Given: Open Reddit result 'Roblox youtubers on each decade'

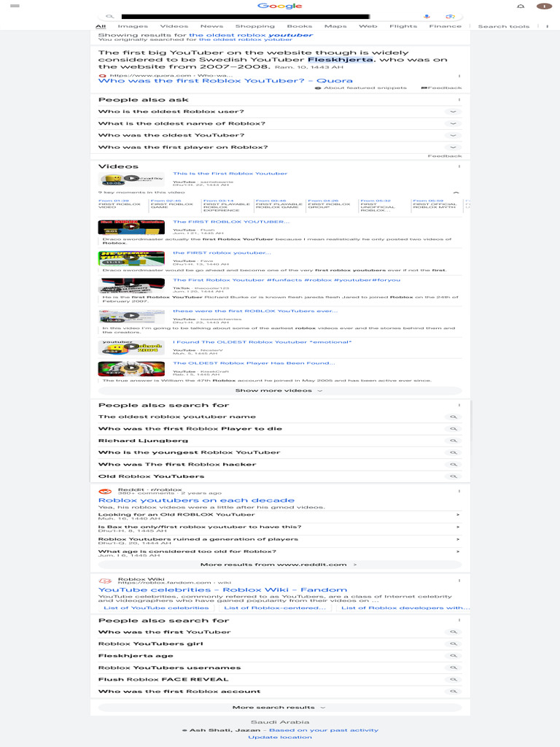Looking at the screenshot, I should click(x=196, y=500).
